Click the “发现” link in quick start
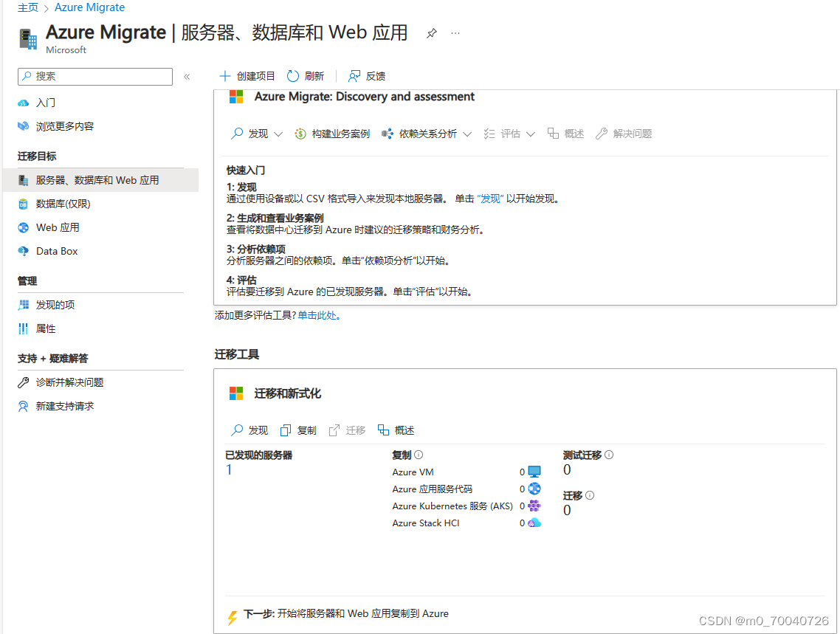840x634 pixels. point(490,199)
